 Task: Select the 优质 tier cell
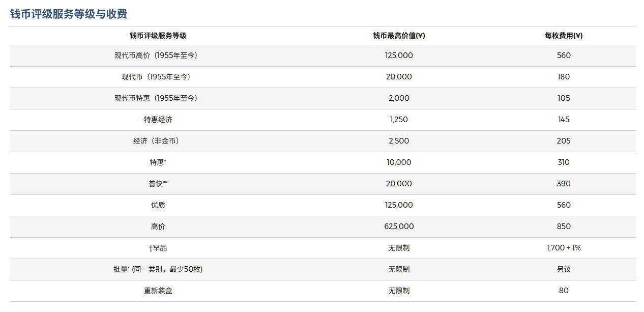click(158, 205)
